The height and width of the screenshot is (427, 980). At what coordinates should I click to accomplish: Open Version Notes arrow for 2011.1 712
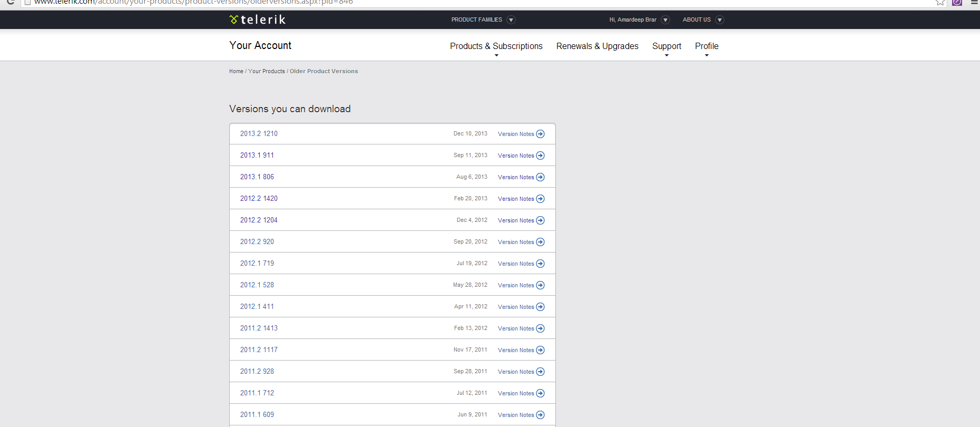click(x=540, y=393)
